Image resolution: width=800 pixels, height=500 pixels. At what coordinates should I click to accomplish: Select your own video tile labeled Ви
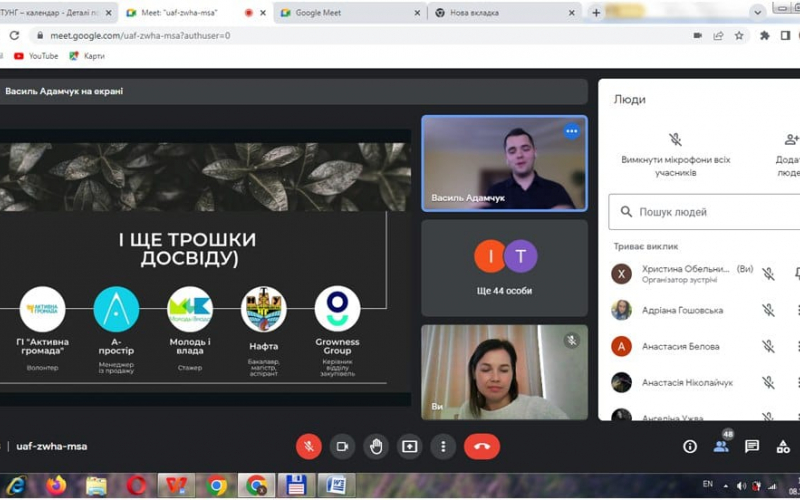[504, 372]
